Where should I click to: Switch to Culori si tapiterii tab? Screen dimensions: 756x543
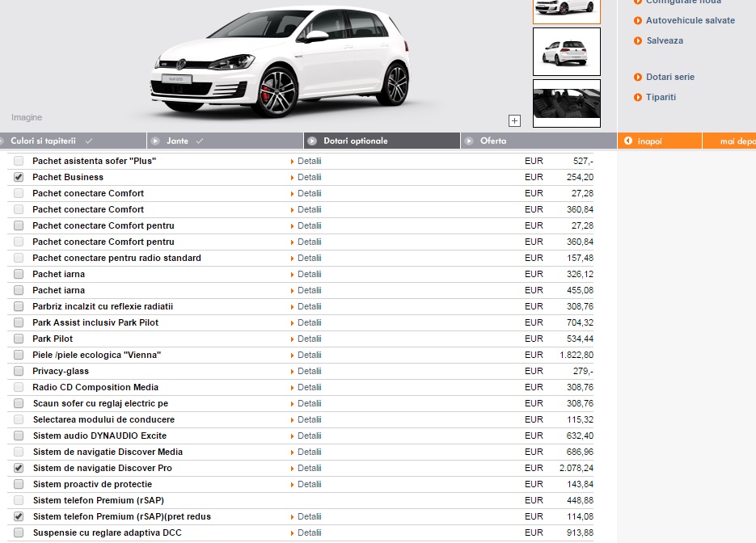(x=73, y=141)
